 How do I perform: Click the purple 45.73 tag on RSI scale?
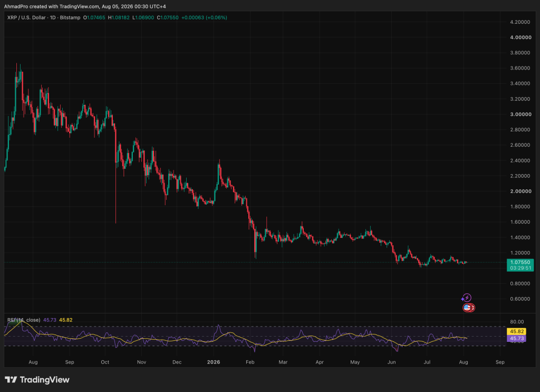tap(517, 339)
